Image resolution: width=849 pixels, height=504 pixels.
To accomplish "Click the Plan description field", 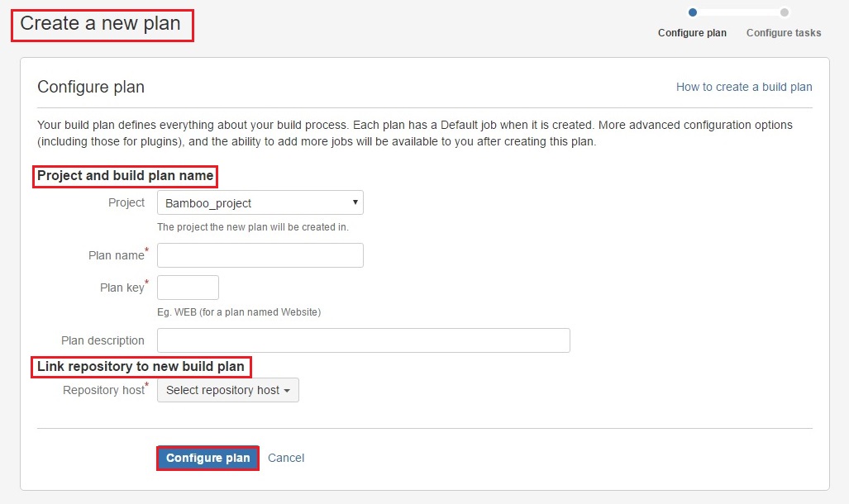I will pyautogui.click(x=363, y=340).
